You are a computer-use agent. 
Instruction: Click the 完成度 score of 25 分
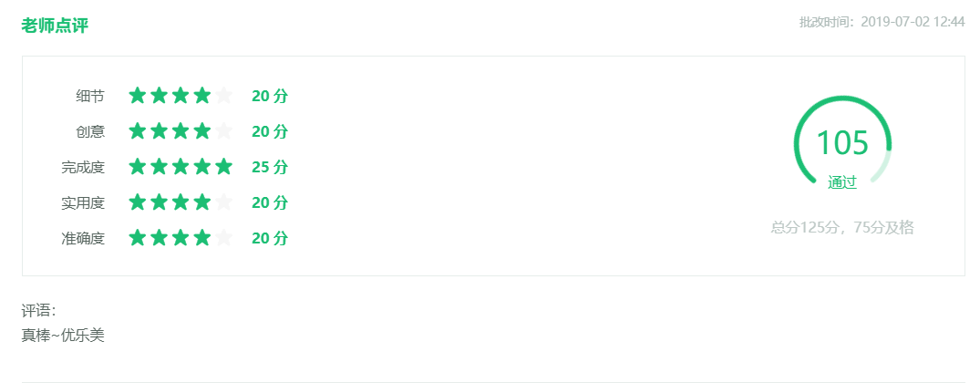click(x=269, y=168)
